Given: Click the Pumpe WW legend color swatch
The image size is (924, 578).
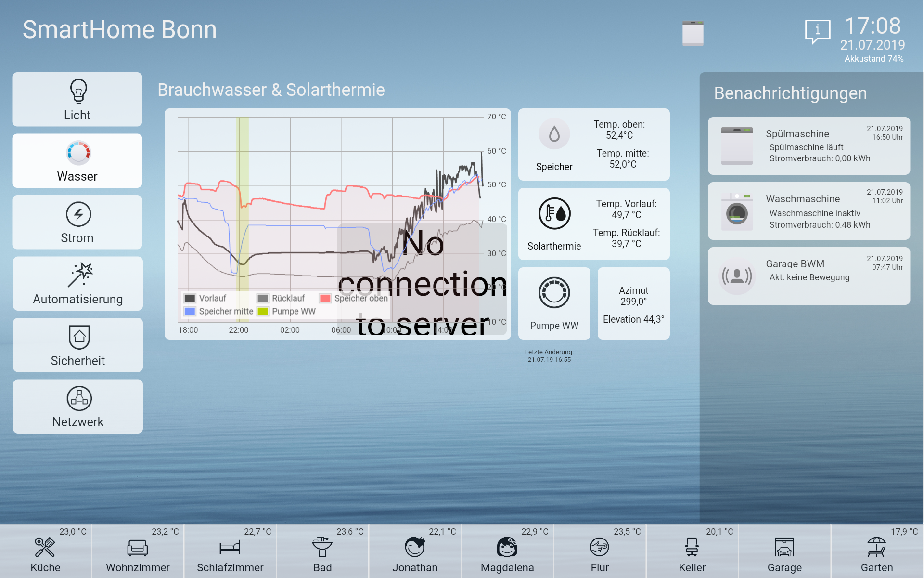Looking at the screenshot, I should (x=263, y=312).
